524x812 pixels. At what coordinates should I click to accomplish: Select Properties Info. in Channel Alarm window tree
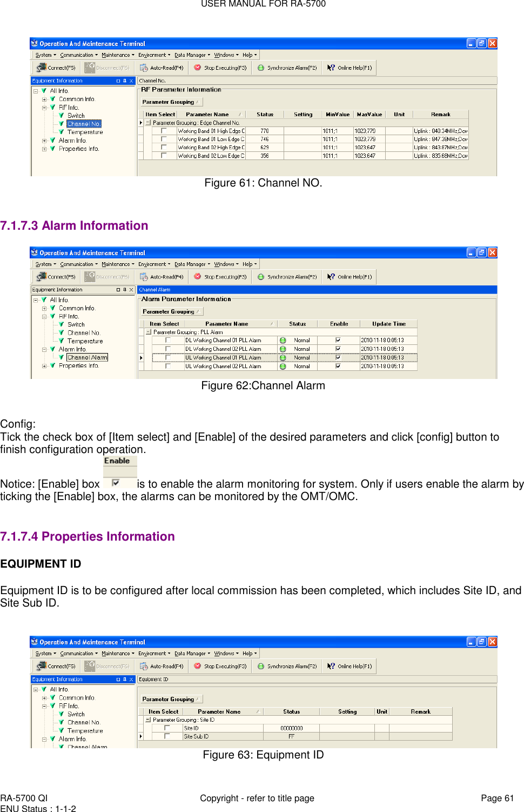point(79,366)
